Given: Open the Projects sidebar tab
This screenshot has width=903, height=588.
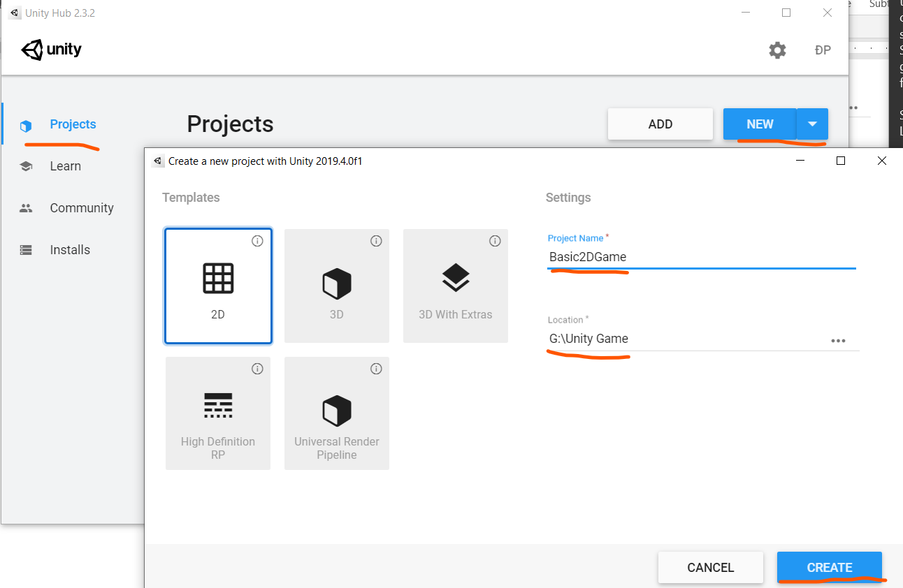Looking at the screenshot, I should click(73, 124).
